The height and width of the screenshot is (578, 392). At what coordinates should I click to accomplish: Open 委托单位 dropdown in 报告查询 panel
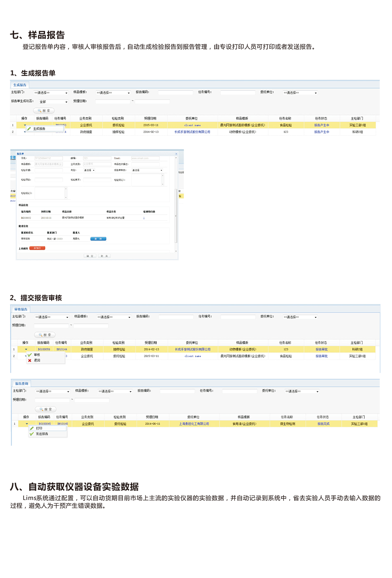(302, 391)
